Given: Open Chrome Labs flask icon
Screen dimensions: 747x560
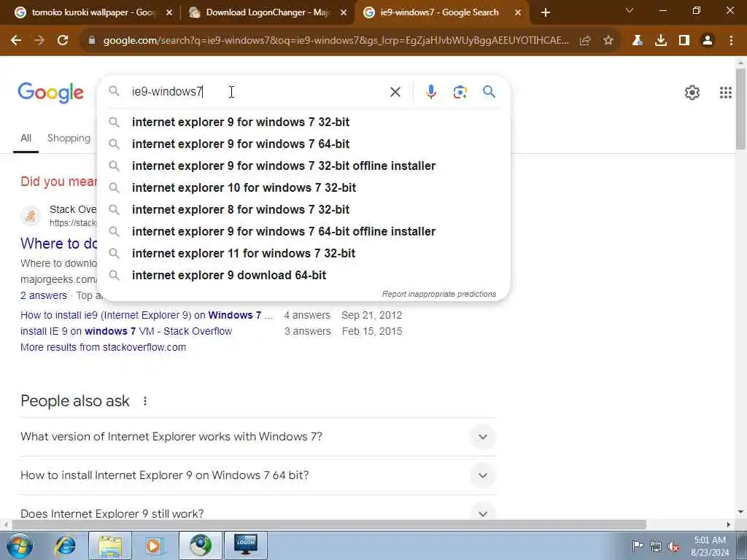Looking at the screenshot, I should [638, 41].
